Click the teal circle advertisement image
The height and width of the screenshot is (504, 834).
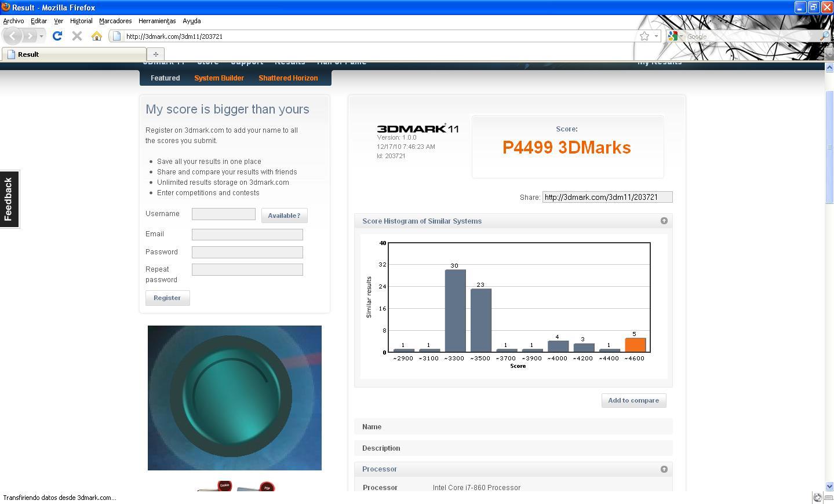tap(235, 398)
